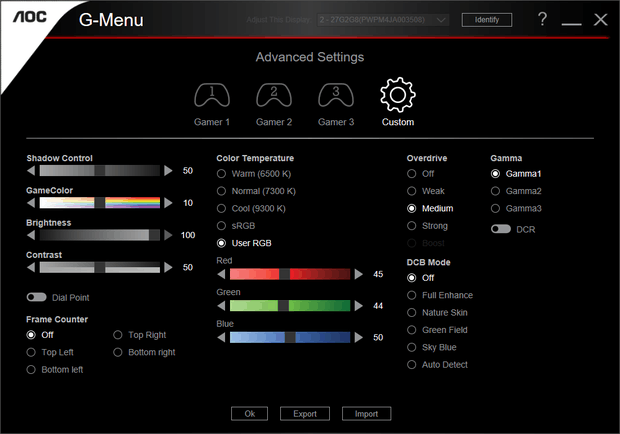Set DCB Mode to Nature Skin
This screenshot has width=620, height=434.
pos(437,313)
